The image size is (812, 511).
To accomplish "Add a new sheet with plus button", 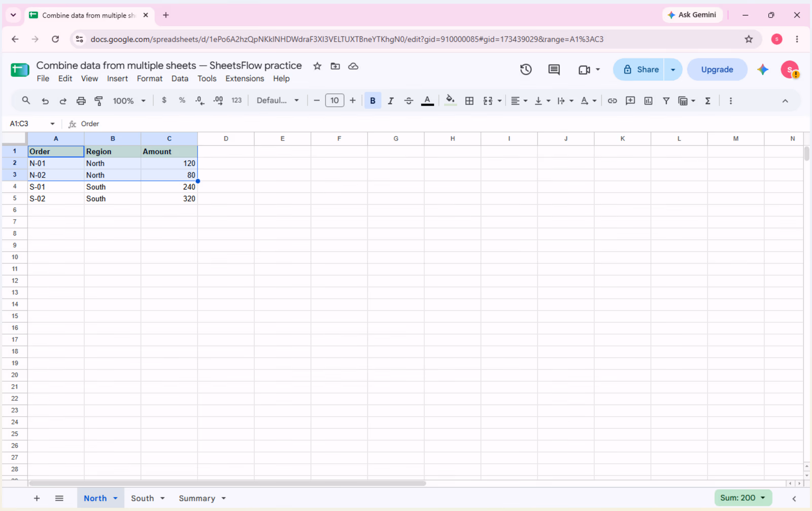I will tap(37, 498).
